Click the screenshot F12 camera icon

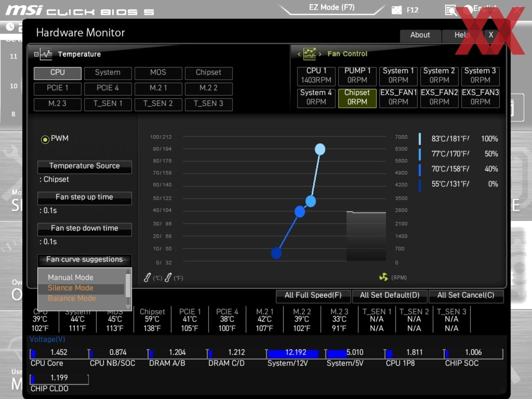pos(397,10)
